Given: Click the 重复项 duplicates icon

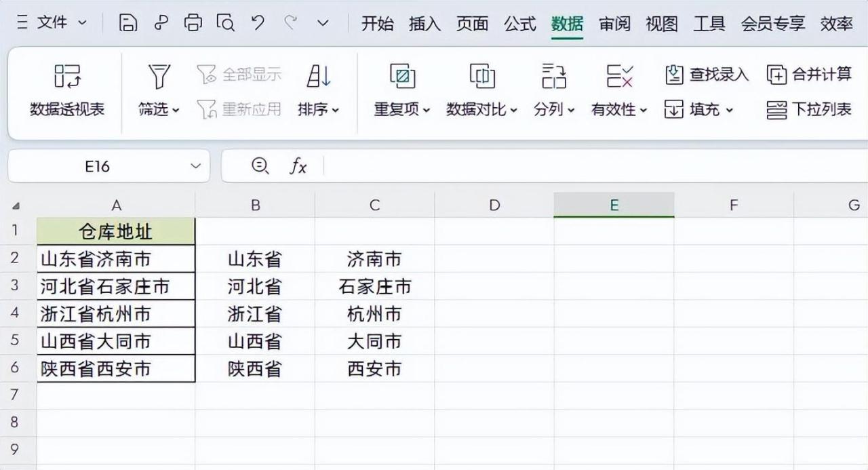Looking at the screenshot, I should [x=402, y=76].
